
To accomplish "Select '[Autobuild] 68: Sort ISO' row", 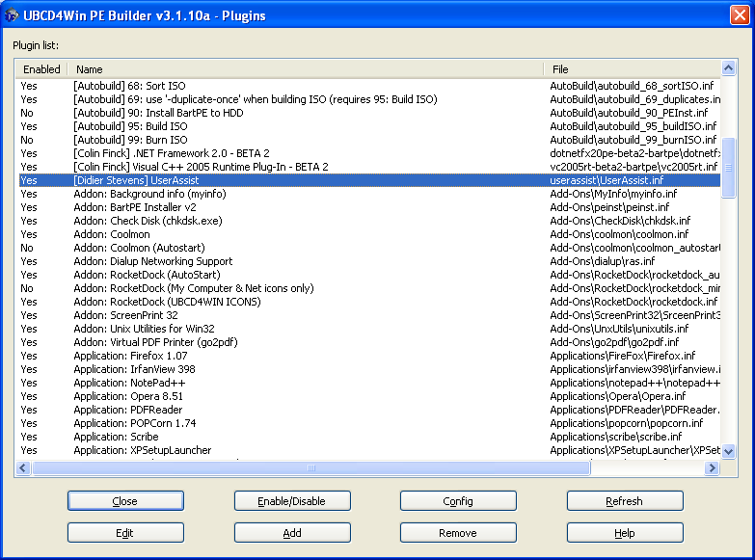I will point(369,86).
